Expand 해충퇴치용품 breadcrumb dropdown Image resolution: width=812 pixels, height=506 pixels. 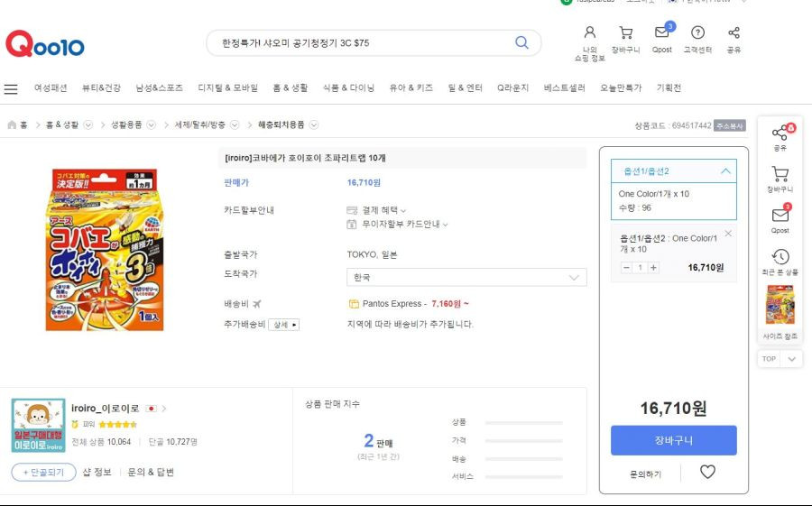tap(314, 124)
